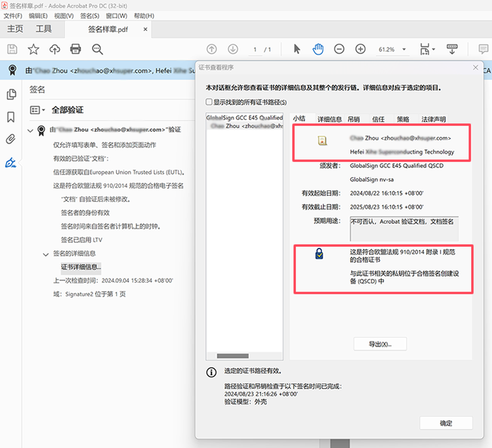
Task: Enable show all certification paths checkbox
Action: 209,102
